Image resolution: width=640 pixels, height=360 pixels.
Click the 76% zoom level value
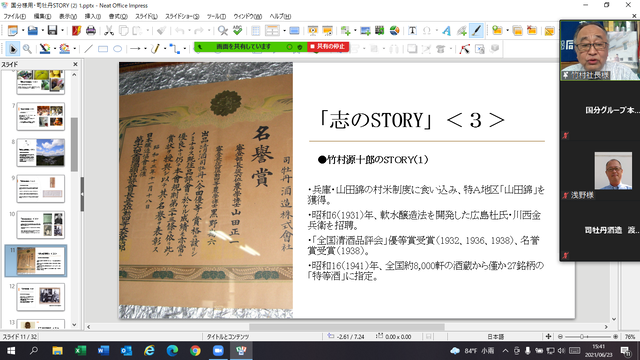(x=630, y=337)
